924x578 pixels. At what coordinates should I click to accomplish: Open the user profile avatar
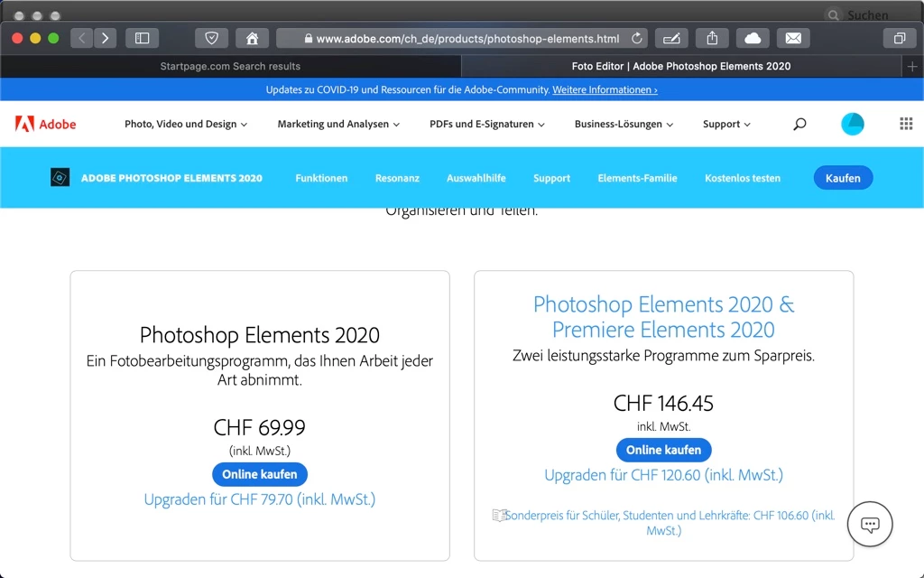click(852, 124)
